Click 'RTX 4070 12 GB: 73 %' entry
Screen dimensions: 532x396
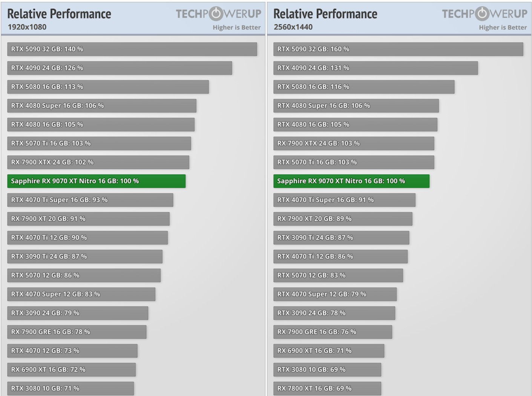[72, 351]
